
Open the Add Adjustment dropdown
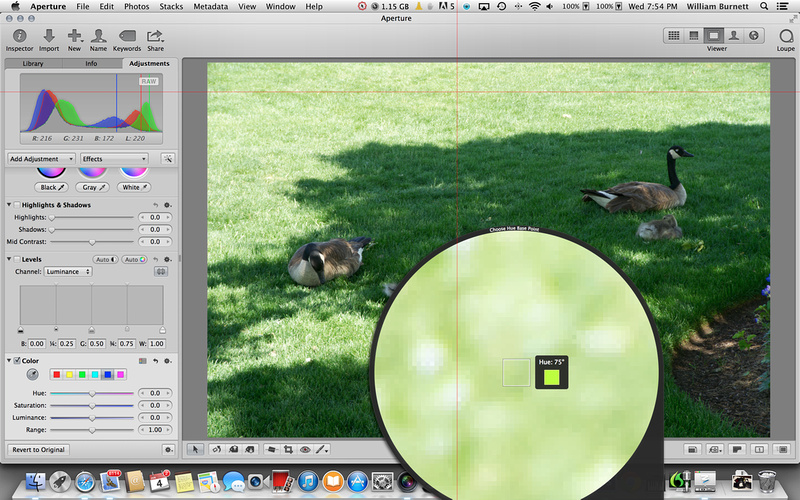(41, 159)
